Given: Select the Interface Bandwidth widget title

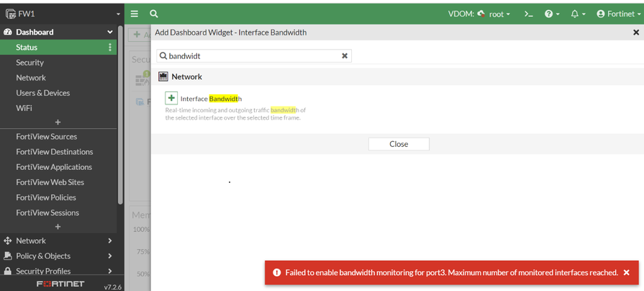Looking at the screenshot, I should pos(211,99).
